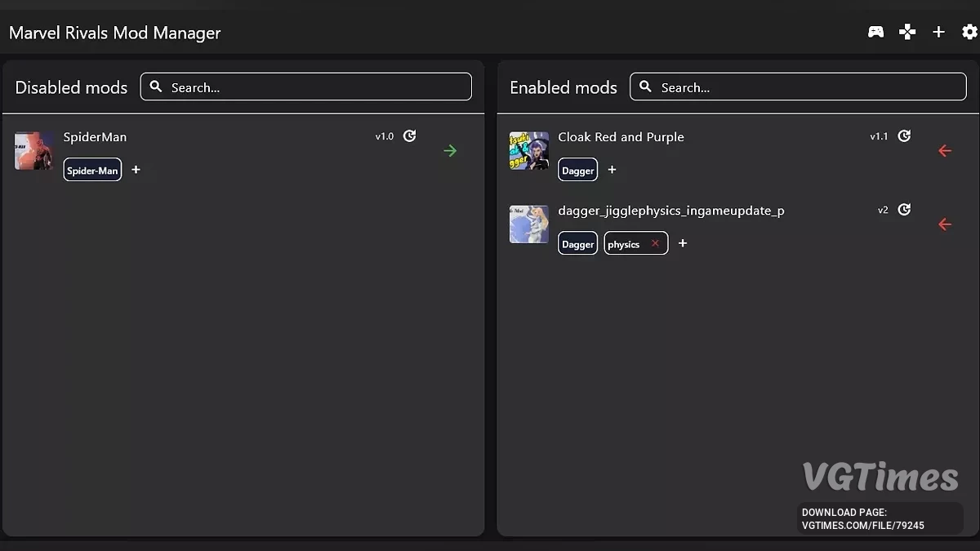Click the gamepad icon in the header
980x551 pixels.
[875, 32]
